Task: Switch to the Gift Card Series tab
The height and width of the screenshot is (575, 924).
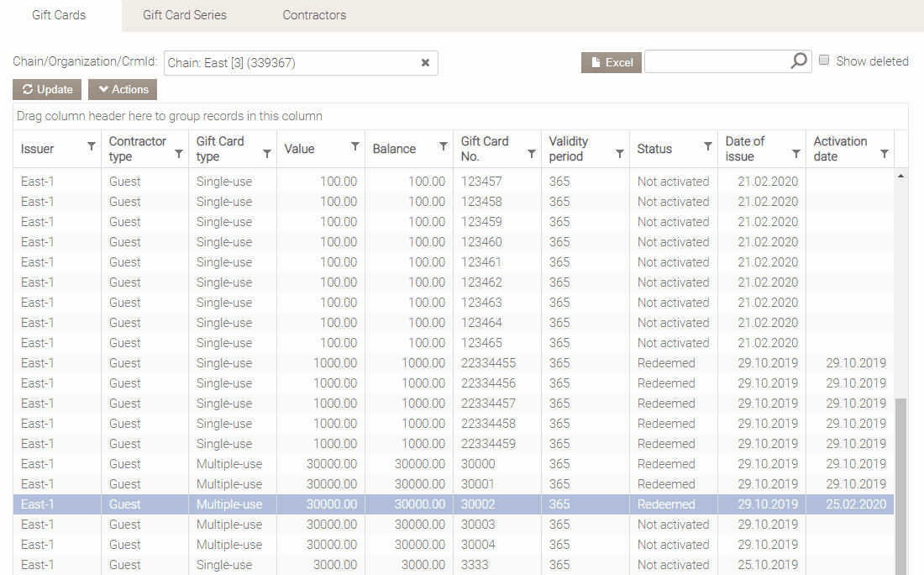Action: click(185, 15)
